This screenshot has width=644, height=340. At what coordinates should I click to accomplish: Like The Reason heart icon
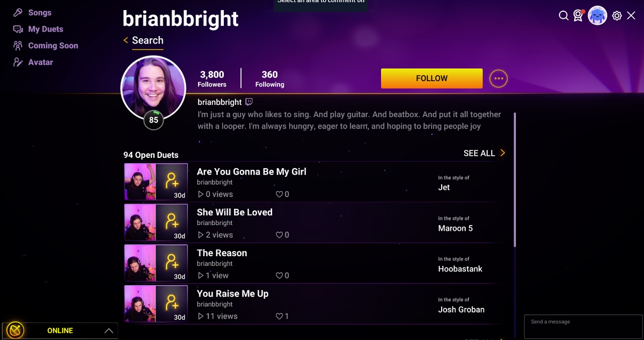point(279,276)
